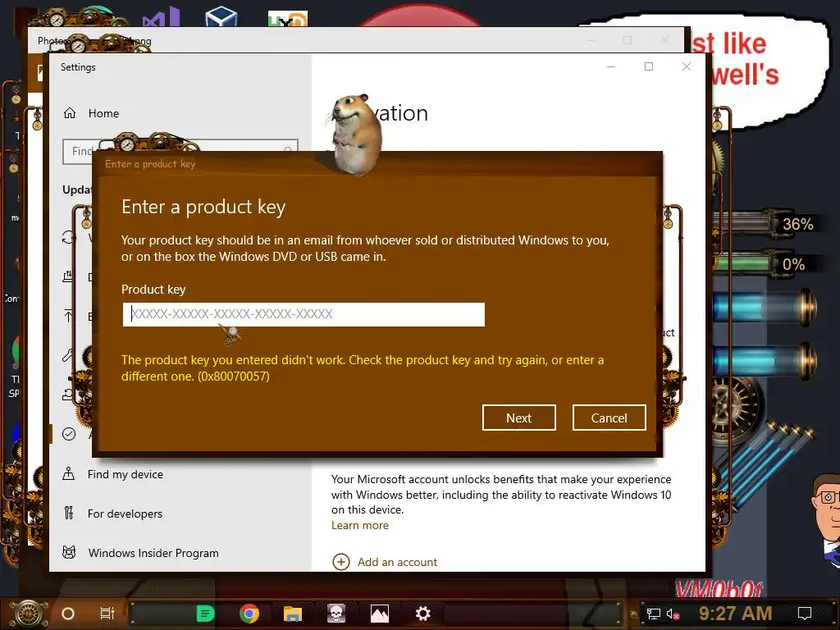Click the Product key input field
The image size is (840, 630).
pos(304,314)
